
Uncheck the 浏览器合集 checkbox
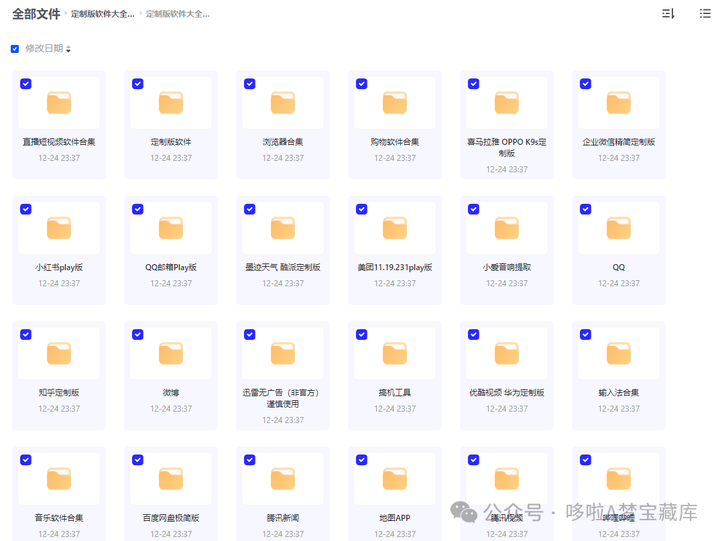(x=250, y=84)
